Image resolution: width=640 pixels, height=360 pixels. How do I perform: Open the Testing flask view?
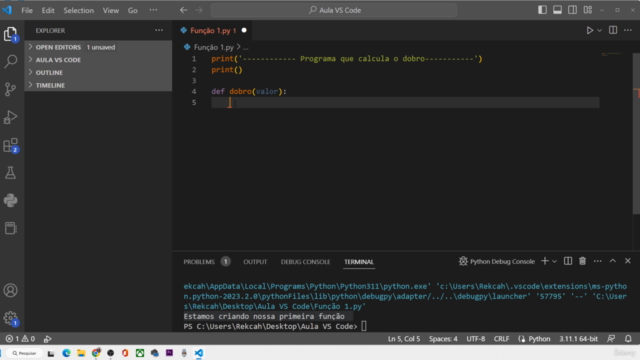[x=11, y=173]
